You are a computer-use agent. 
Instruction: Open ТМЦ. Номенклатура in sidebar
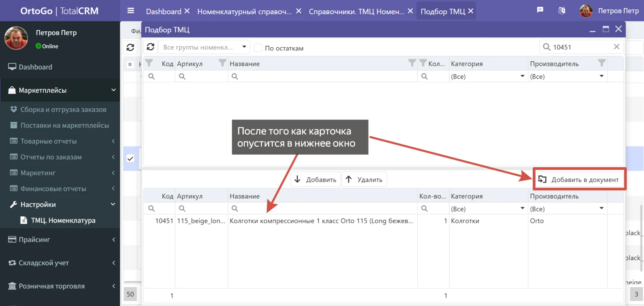click(x=63, y=220)
